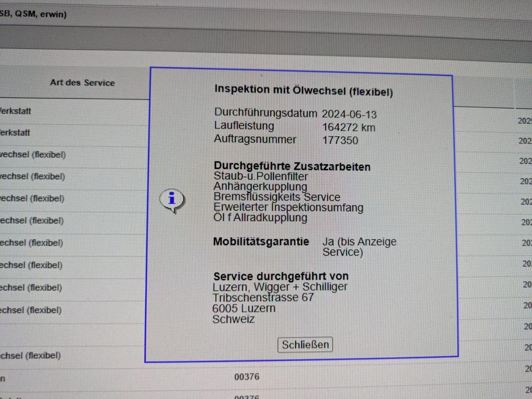Click the Bremsflüssigkeits Service entry
The image size is (532, 399).
coord(277,197)
